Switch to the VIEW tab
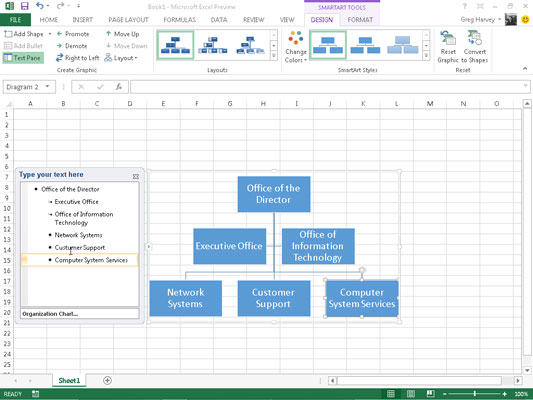 tap(287, 20)
